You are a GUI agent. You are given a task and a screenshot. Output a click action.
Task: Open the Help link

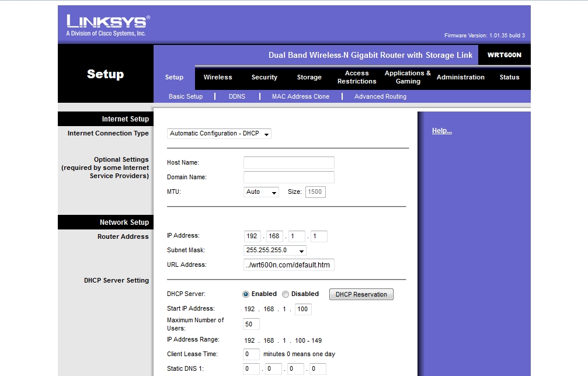pos(442,131)
